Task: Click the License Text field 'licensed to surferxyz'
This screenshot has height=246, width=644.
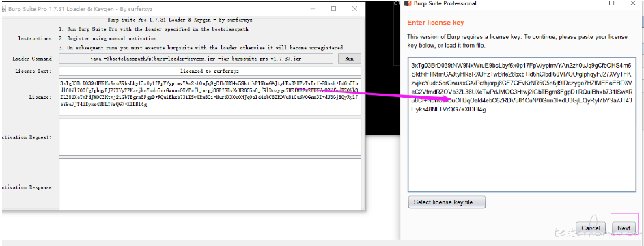Action: [210, 71]
